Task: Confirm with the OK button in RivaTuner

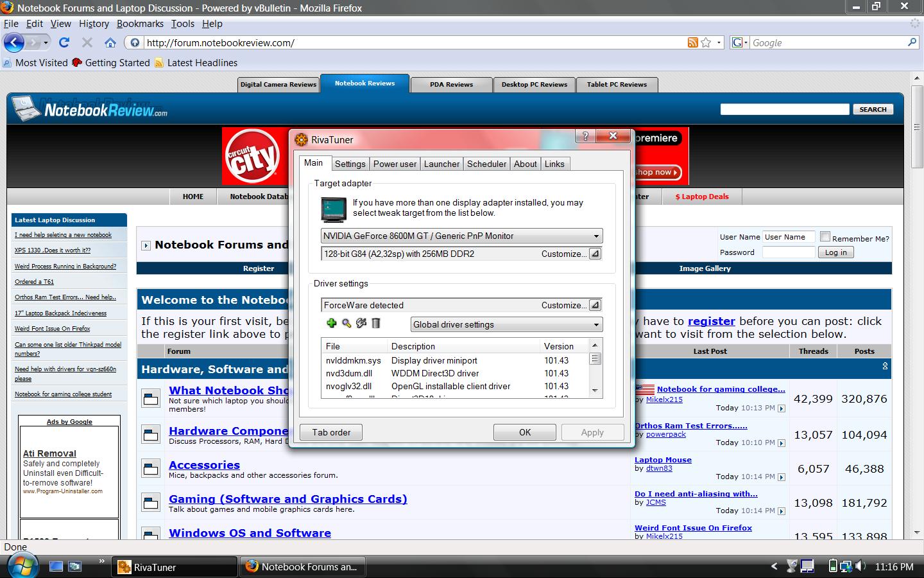Action: pos(525,432)
